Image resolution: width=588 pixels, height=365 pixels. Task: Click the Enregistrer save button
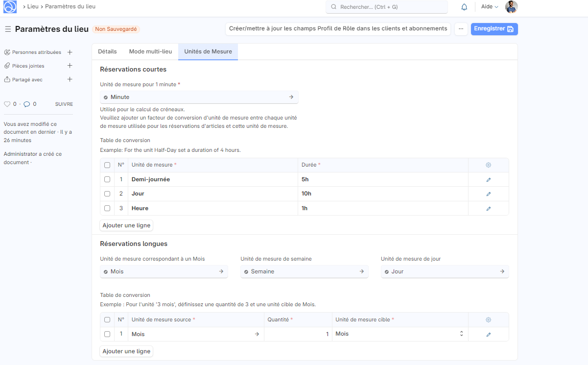[494, 29]
